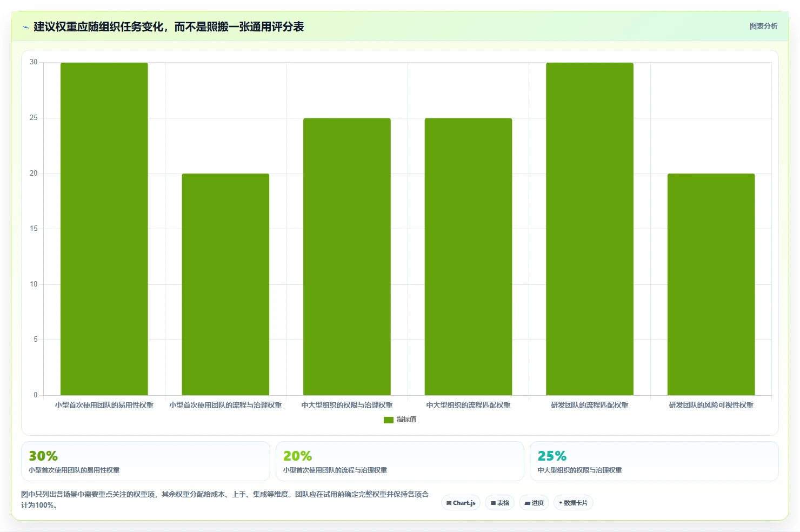Select the 进度 tag
This screenshot has height=532, width=800.
click(x=534, y=503)
